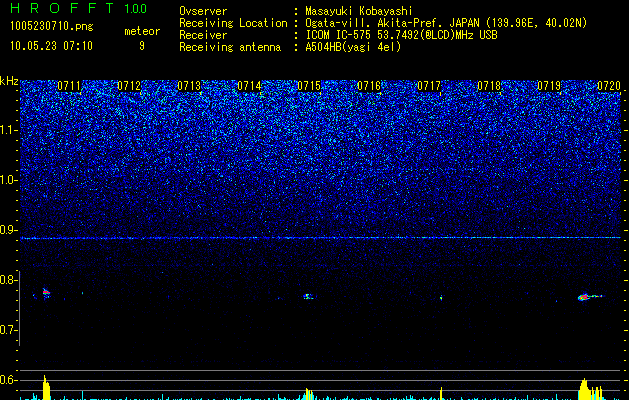Click the 0.7 kHz frequency axis label

click(9, 330)
